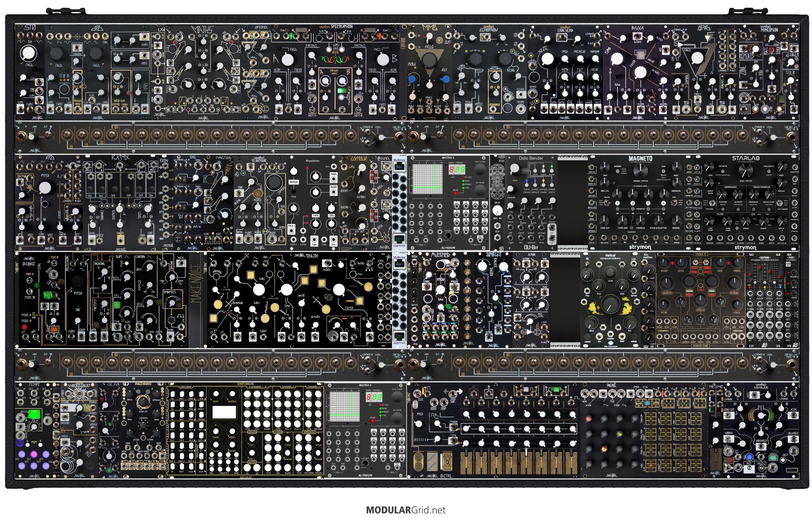
Task: Open the Batumi LFO module
Action: click(x=765, y=299)
